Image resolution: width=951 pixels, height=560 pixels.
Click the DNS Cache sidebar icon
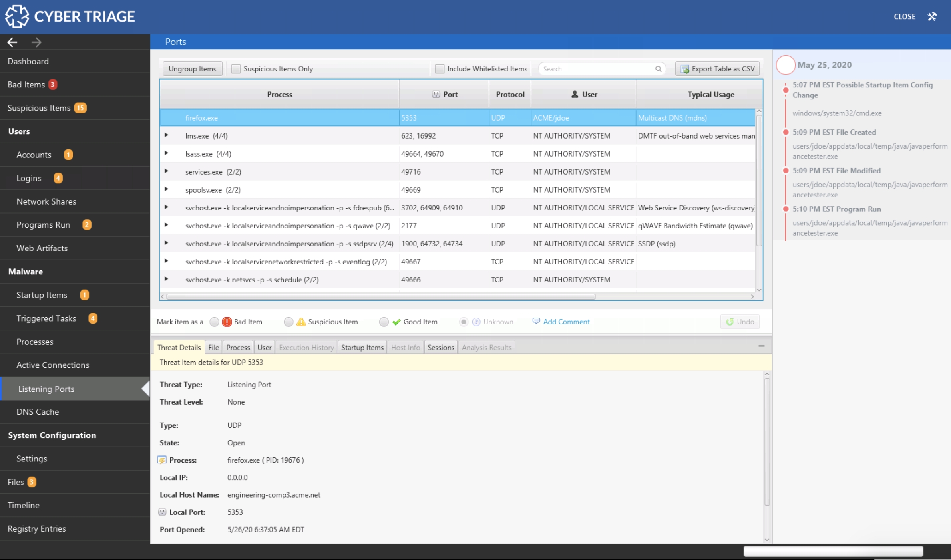pos(37,411)
